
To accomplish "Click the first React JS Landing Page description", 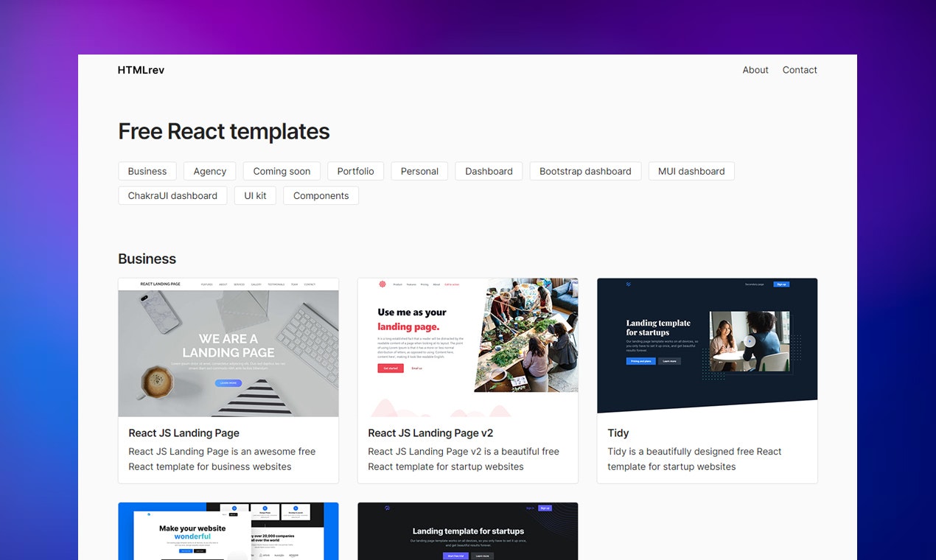I will click(222, 459).
